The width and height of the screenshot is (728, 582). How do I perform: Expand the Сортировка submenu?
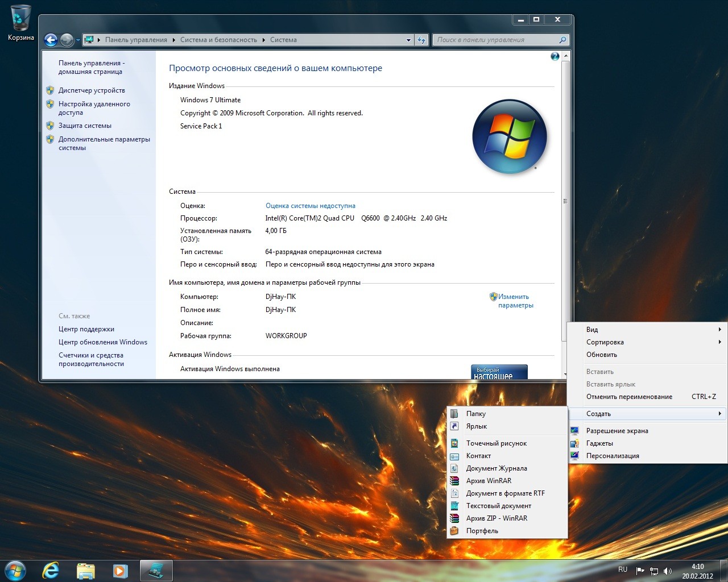(647, 342)
